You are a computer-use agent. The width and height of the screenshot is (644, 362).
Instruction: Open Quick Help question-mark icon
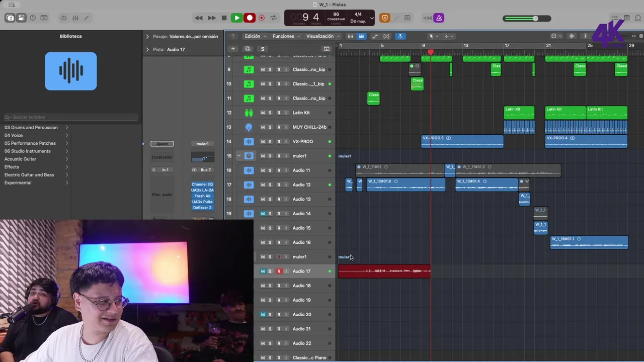pos(33,18)
